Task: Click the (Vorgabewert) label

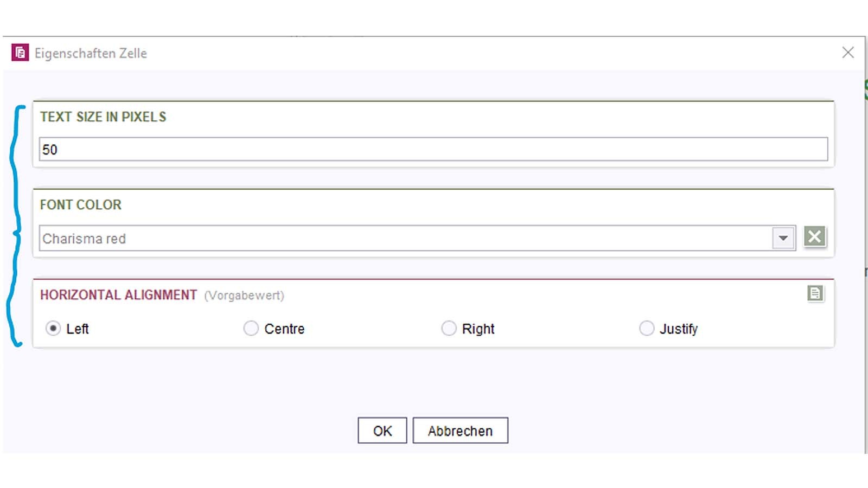Action: pyautogui.click(x=244, y=296)
